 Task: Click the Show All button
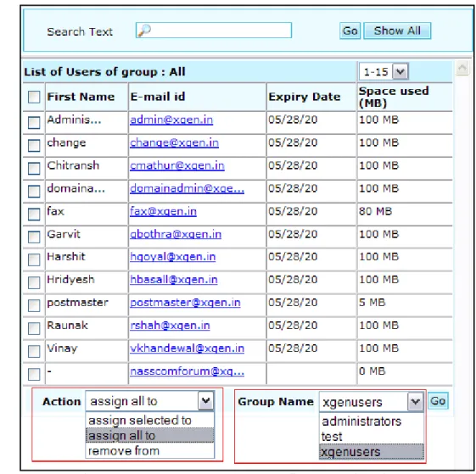(397, 31)
